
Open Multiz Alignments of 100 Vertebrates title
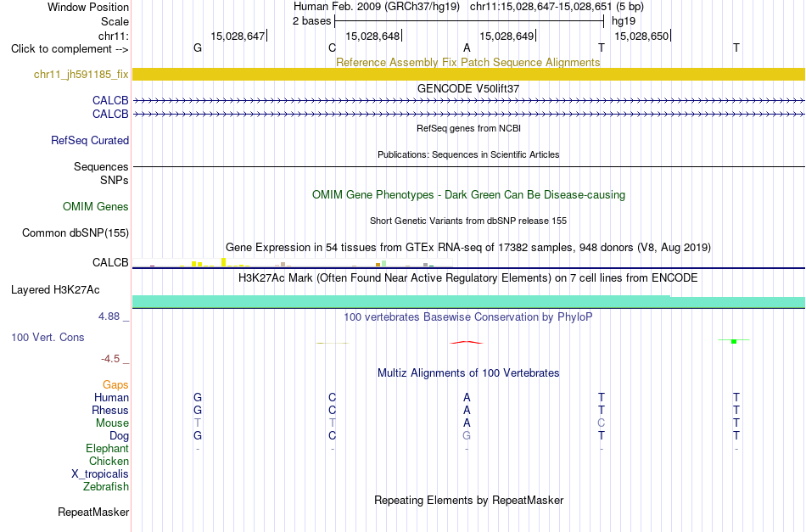click(x=468, y=373)
